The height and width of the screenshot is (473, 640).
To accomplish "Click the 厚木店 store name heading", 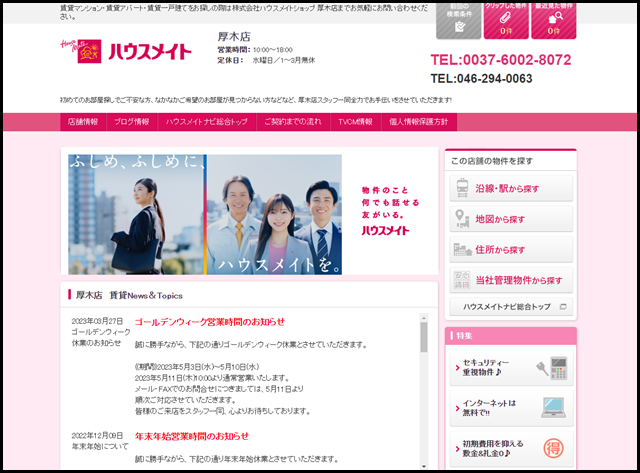I will (x=234, y=37).
